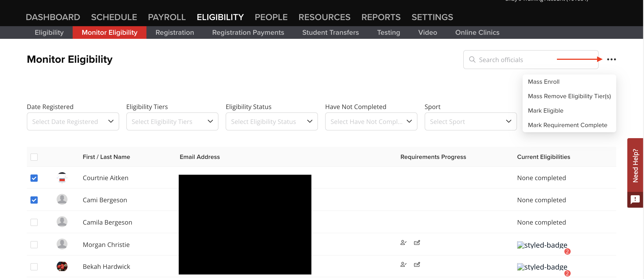
Task: Click the user-check icon for Bekah Hardwick
Action: click(403, 264)
